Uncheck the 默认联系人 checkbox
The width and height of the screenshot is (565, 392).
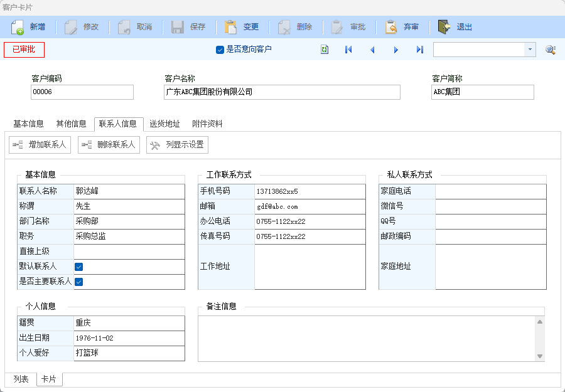[x=79, y=267]
